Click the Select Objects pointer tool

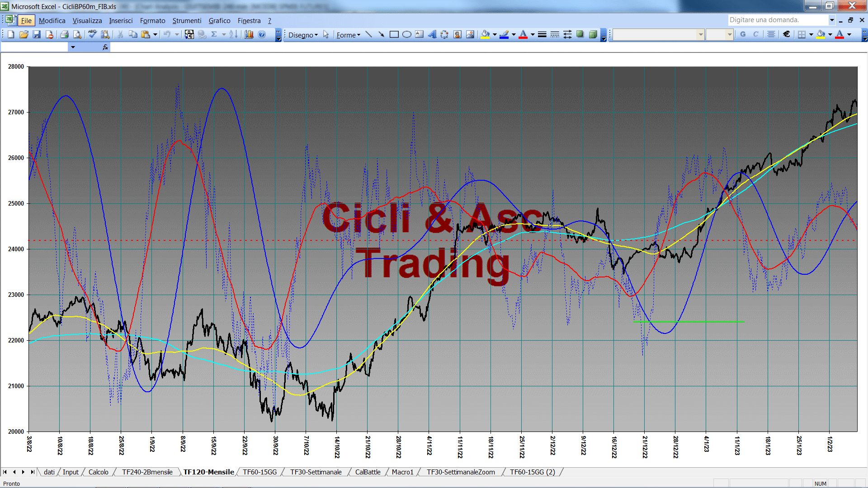click(x=326, y=34)
